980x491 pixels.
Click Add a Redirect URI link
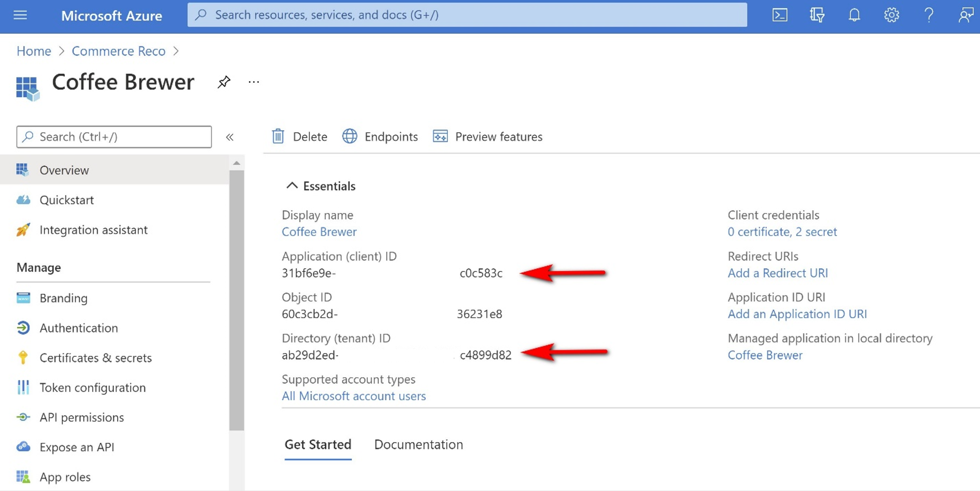(x=778, y=272)
